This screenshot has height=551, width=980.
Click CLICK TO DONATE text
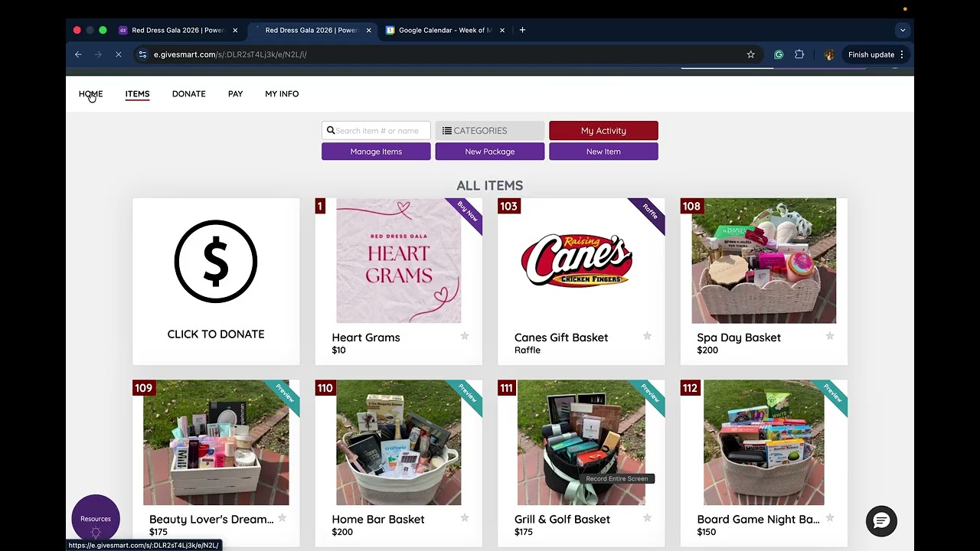[216, 334]
